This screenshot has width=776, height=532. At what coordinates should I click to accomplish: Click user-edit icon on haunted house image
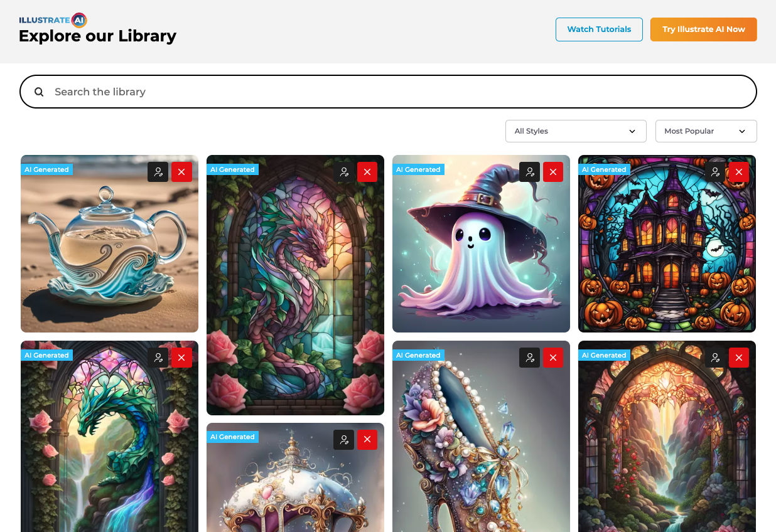[x=715, y=172]
